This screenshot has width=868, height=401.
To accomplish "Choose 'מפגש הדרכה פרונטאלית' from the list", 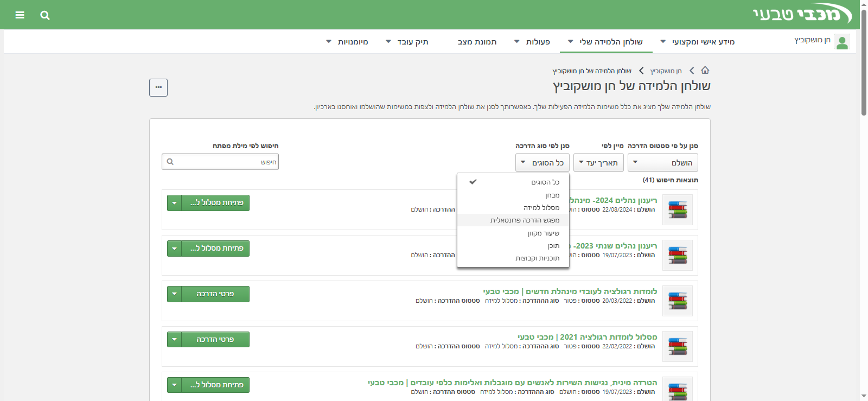I will tap(524, 220).
